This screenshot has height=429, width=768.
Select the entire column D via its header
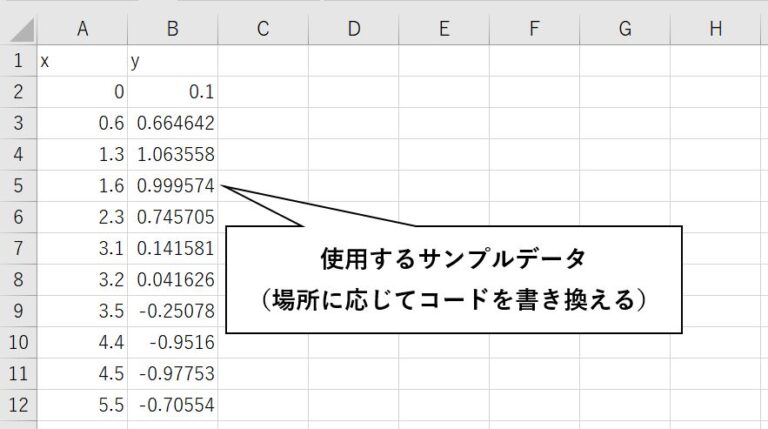(x=353, y=29)
